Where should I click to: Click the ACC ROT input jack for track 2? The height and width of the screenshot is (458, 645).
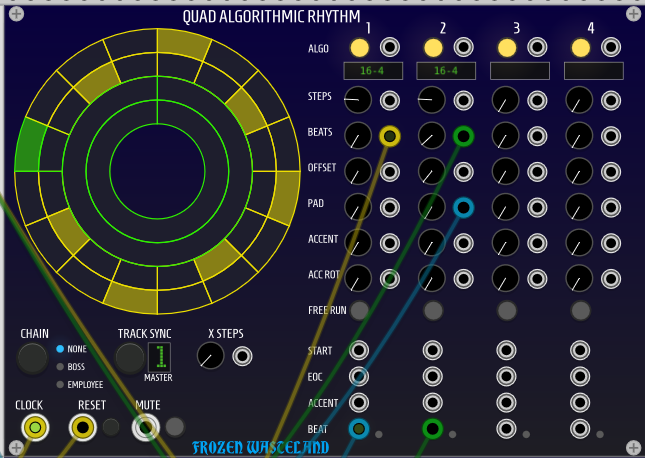click(x=464, y=279)
